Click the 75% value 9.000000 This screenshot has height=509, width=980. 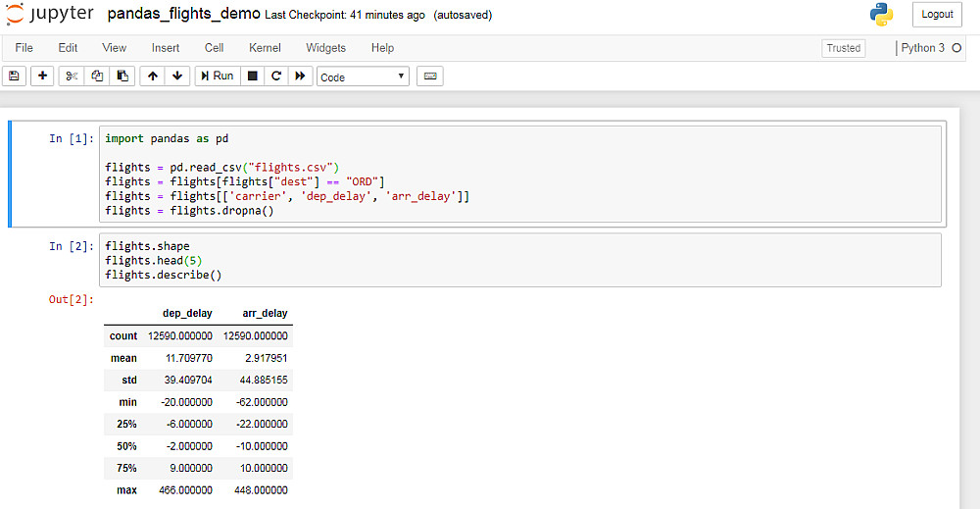191,469
